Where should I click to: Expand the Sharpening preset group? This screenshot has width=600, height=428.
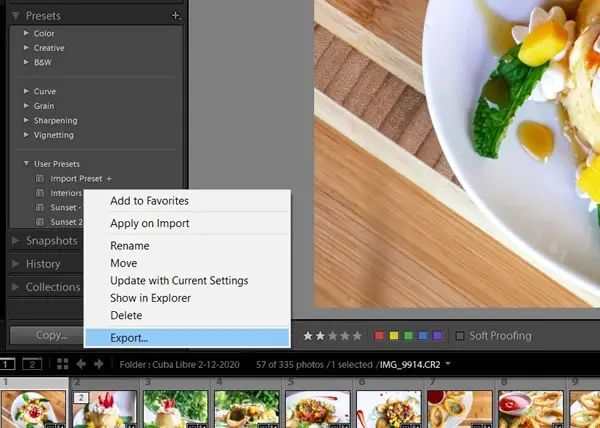pyautogui.click(x=26, y=120)
